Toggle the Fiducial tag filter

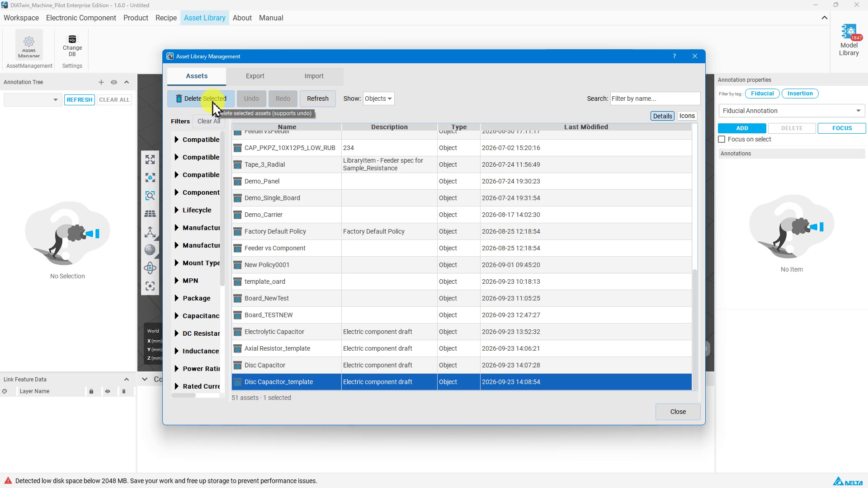tap(763, 94)
